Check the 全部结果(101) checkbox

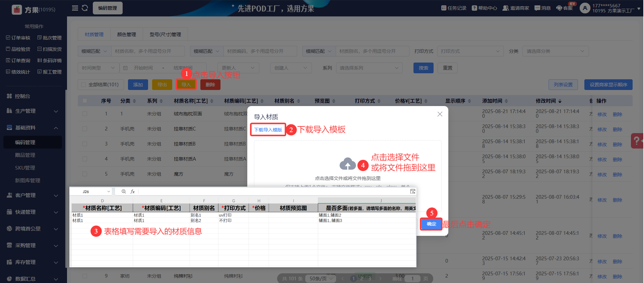click(x=84, y=85)
